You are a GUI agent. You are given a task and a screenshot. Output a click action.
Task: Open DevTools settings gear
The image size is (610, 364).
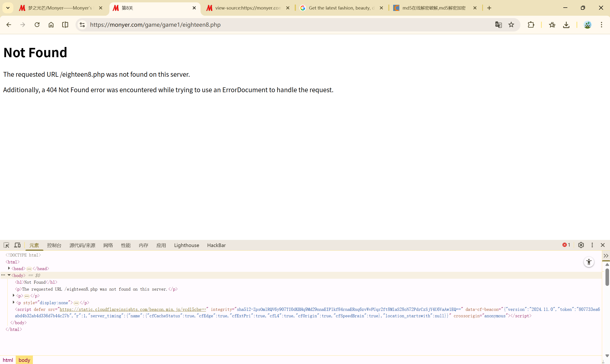tap(581, 245)
